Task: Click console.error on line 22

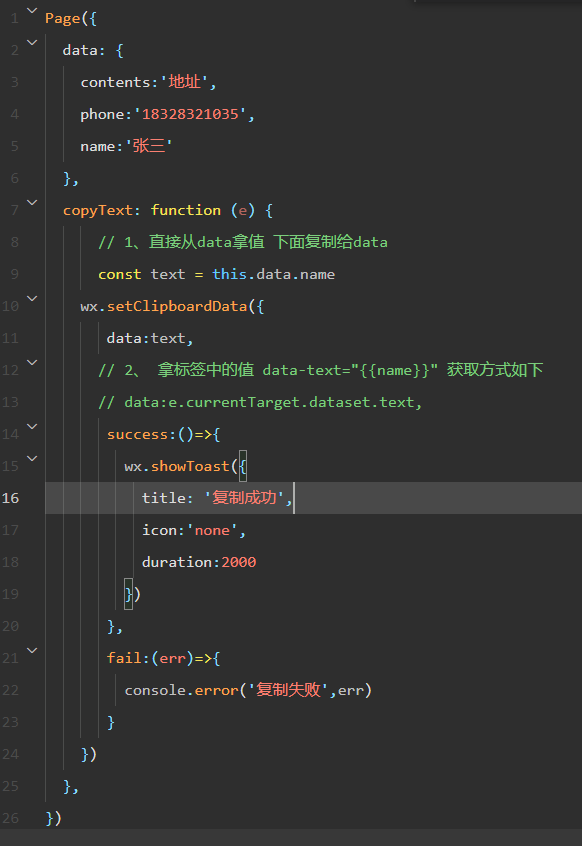Action: click(181, 690)
